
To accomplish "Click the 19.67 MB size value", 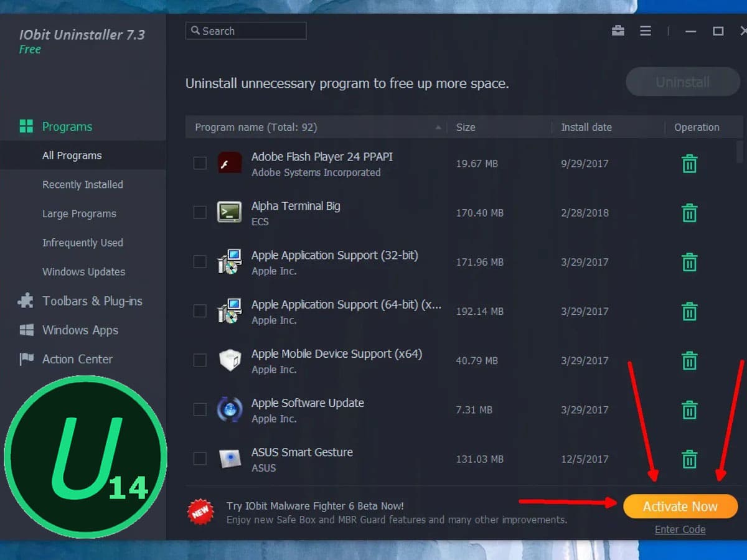I will (x=477, y=164).
